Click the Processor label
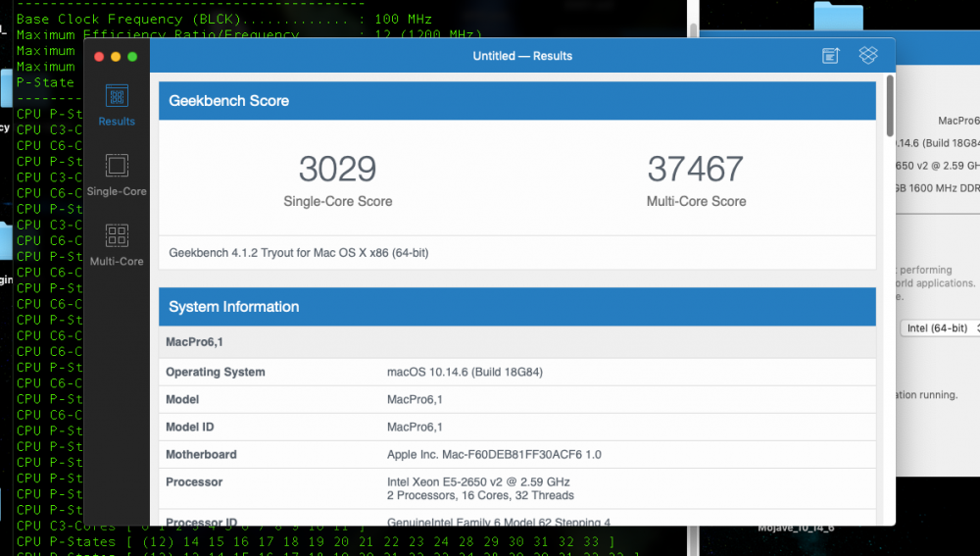 pyautogui.click(x=194, y=482)
